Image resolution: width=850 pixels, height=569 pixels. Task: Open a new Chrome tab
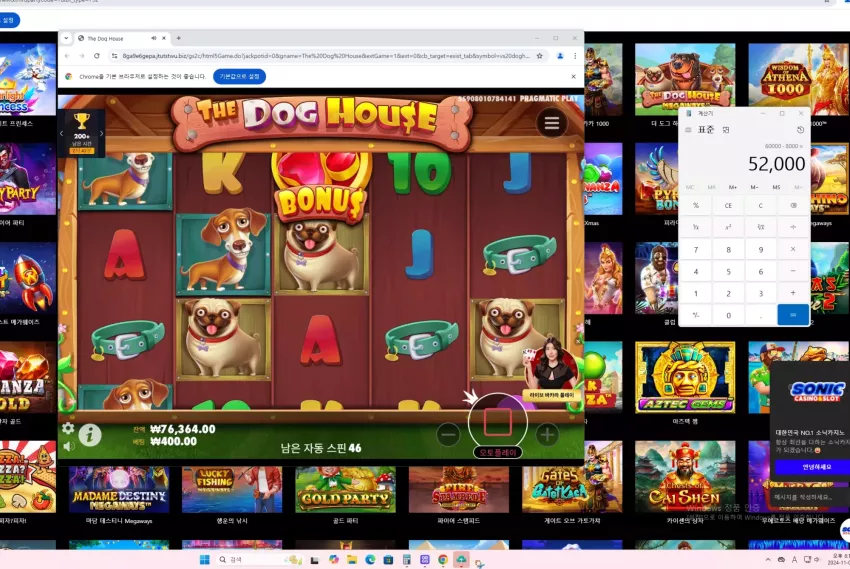tap(178, 38)
